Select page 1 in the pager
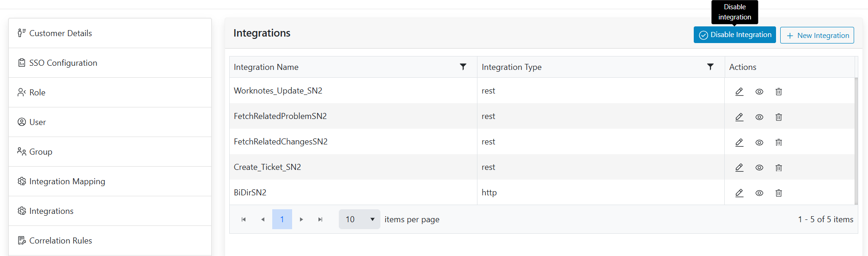 [x=282, y=219]
